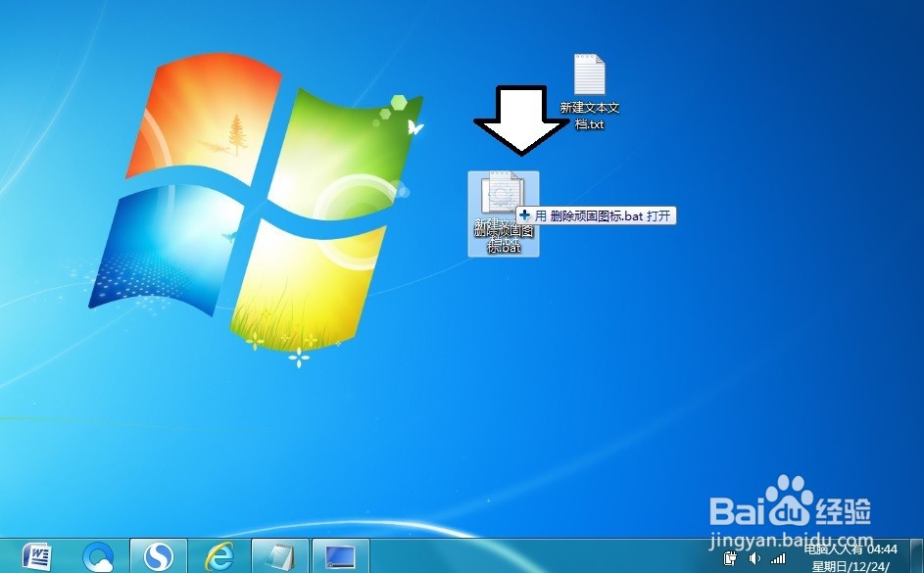Launch Internet Explorer from the taskbar
The width and height of the screenshot is (924, 573).
(x=219, y=556)
